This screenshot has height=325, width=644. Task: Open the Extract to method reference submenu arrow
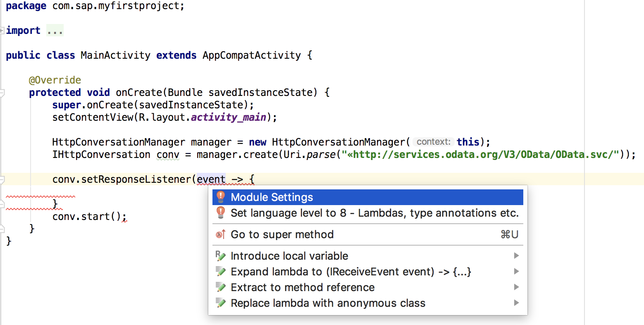coord(516,287)
